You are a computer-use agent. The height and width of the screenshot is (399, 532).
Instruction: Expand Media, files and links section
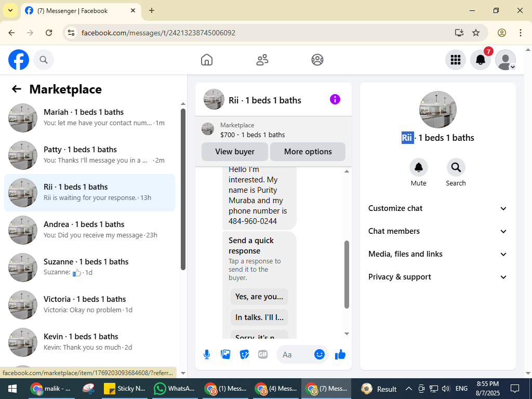pos(437,254)
